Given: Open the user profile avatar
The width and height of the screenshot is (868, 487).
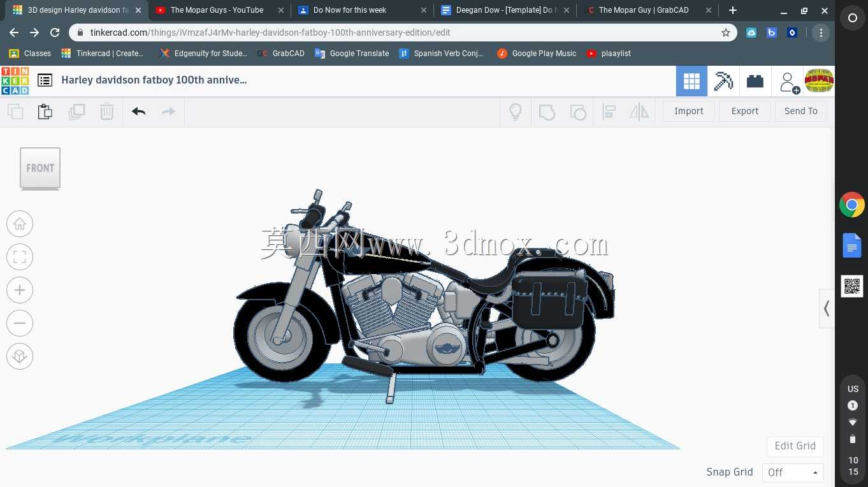Looking at the screenshot, I should click(x=819, y=81).
